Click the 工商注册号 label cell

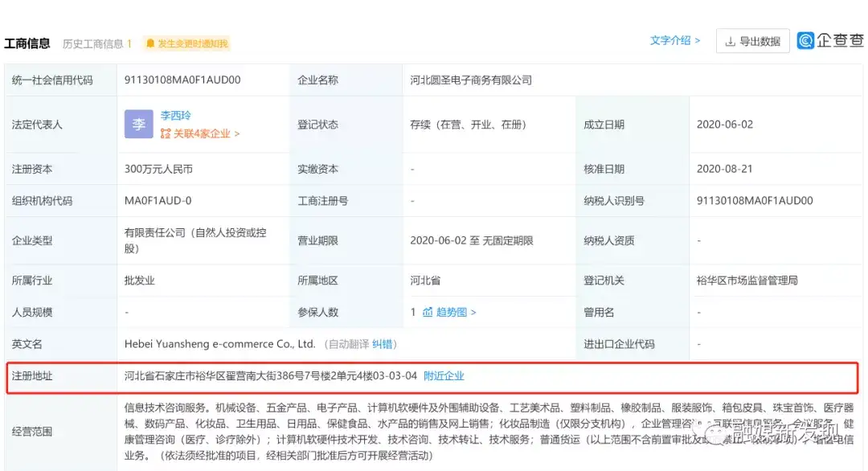346,200
